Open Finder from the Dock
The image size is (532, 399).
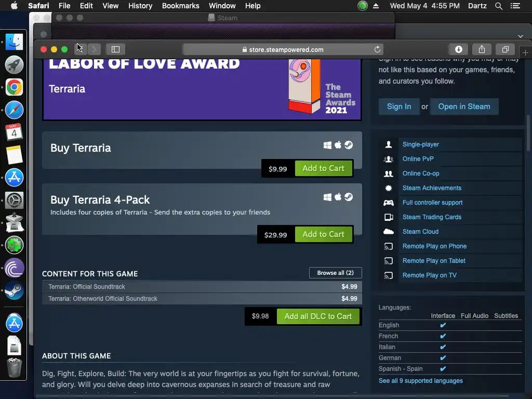(14, 42)
